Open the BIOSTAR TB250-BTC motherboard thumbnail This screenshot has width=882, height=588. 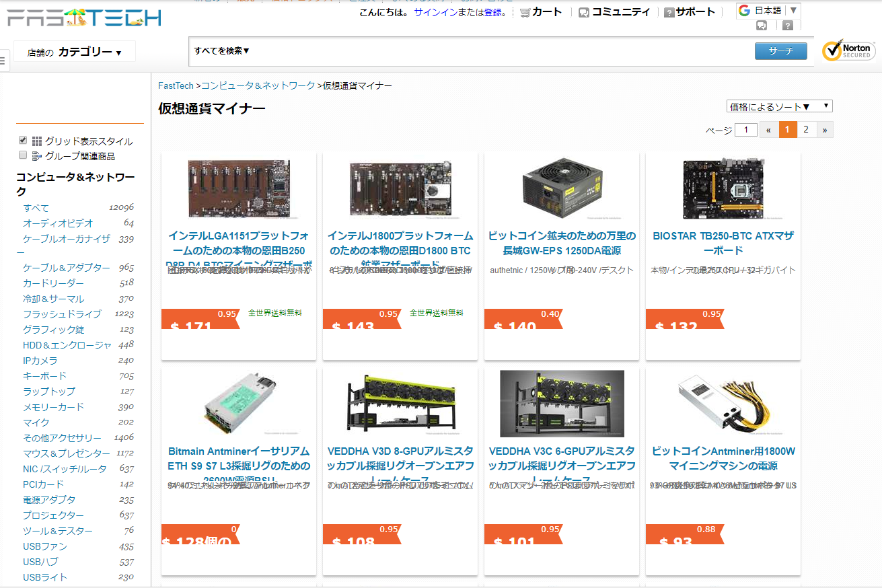click(723, 188)
